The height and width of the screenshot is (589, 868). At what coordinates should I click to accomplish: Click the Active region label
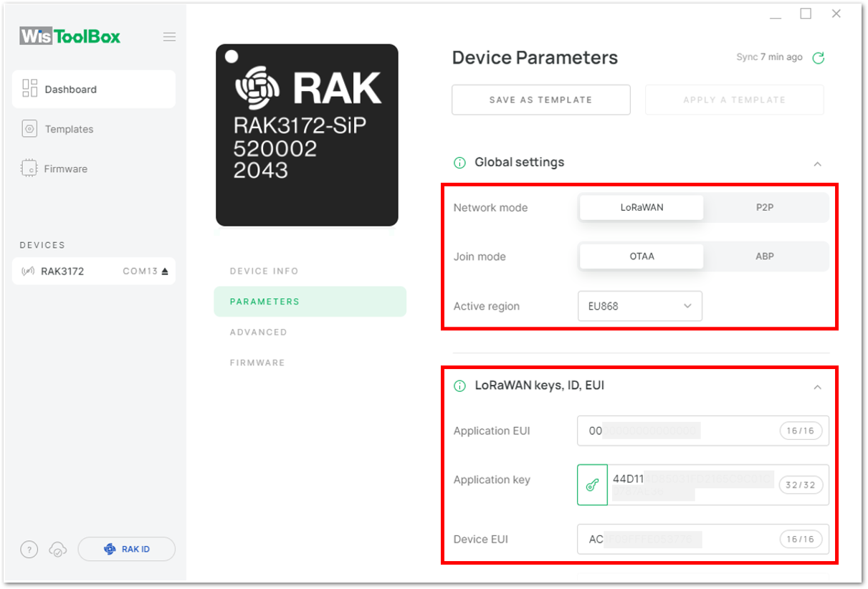[x=487, y=306]
